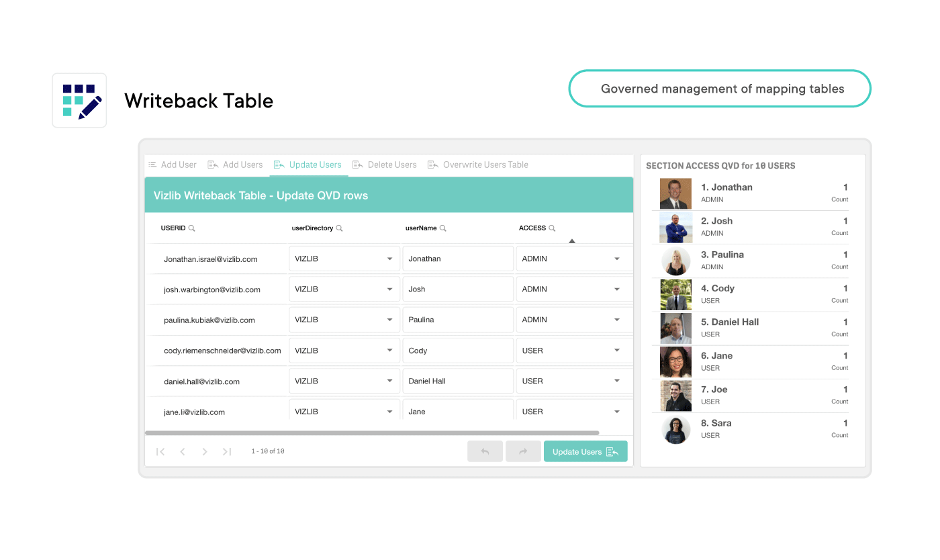Select '8. Sara' in section access list
Screen dimensions: 940x560
[x=751, y=430]
